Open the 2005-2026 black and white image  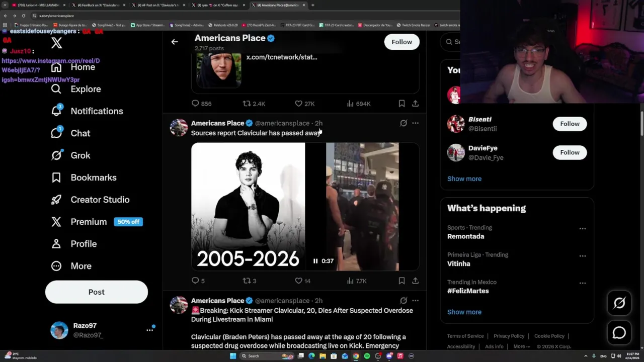248,207
